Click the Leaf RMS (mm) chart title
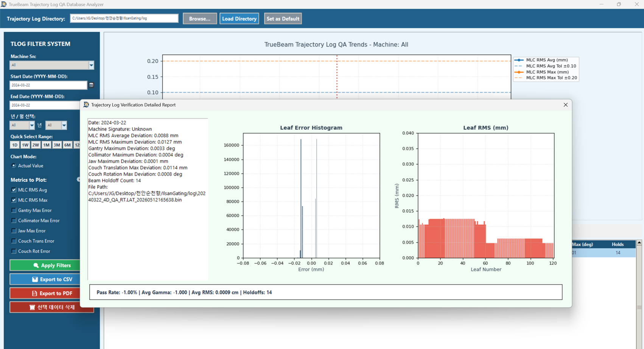This screenshot has height=349, width=644. (486, 128)
